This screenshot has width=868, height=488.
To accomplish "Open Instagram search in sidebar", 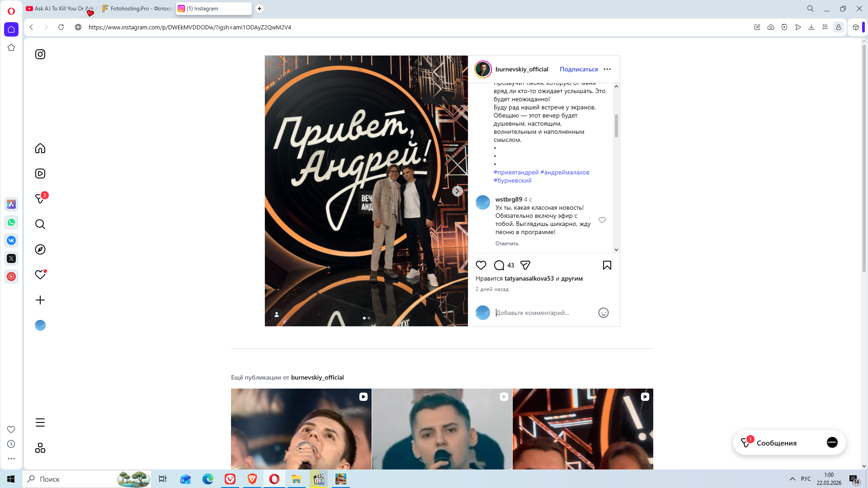I will [40, 224].
